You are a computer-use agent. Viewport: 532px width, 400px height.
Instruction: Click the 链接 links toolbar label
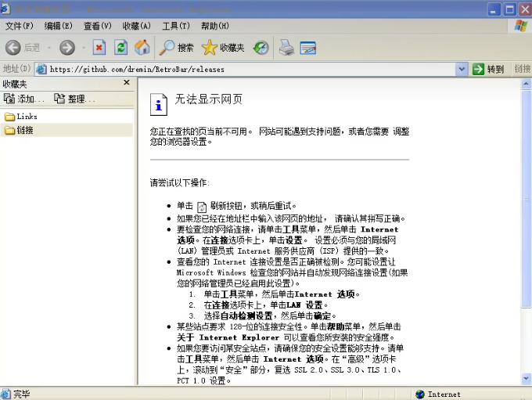click(x=522, y=69)
